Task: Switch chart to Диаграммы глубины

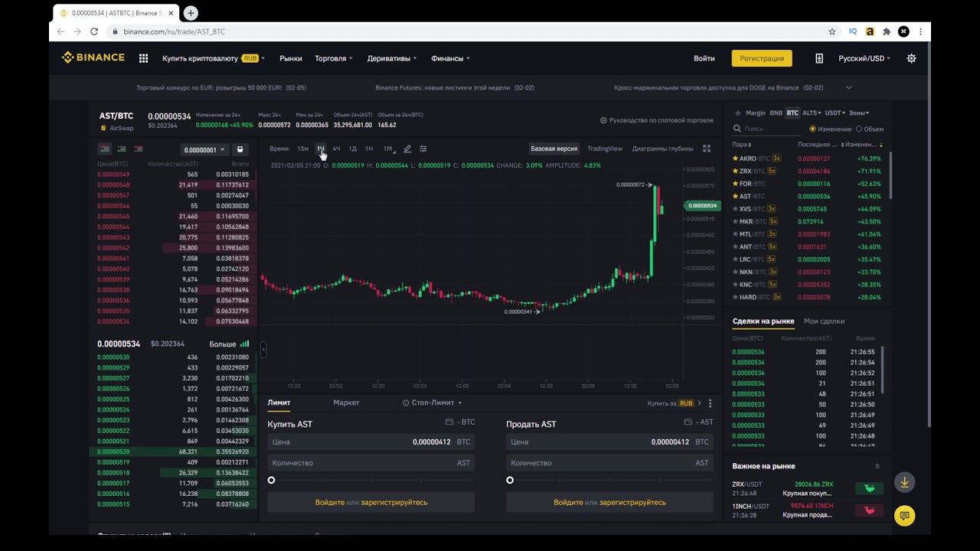Action: pyautogui.click(x=662, y=148)
